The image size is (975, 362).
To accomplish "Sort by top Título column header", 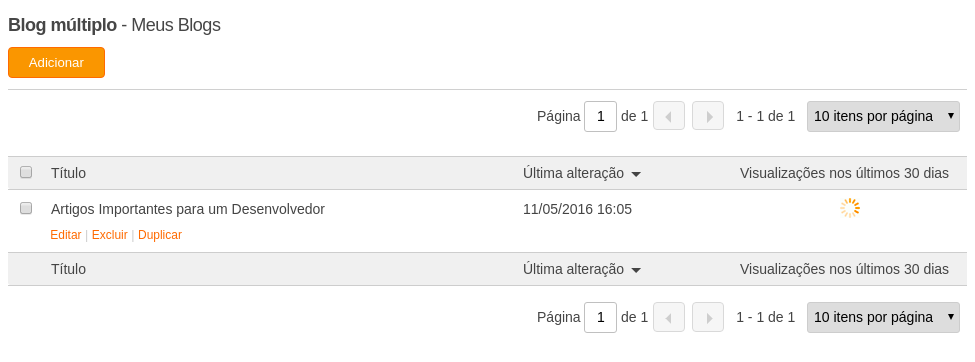I will [x=68, y=173].
